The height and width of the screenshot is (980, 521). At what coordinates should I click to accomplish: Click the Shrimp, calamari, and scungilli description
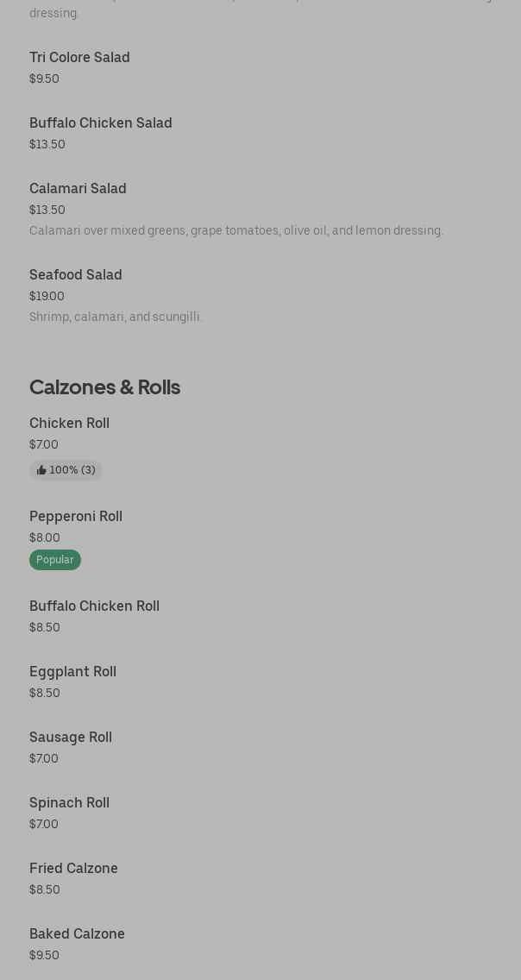pyautogui.click(x=115, y=317)
